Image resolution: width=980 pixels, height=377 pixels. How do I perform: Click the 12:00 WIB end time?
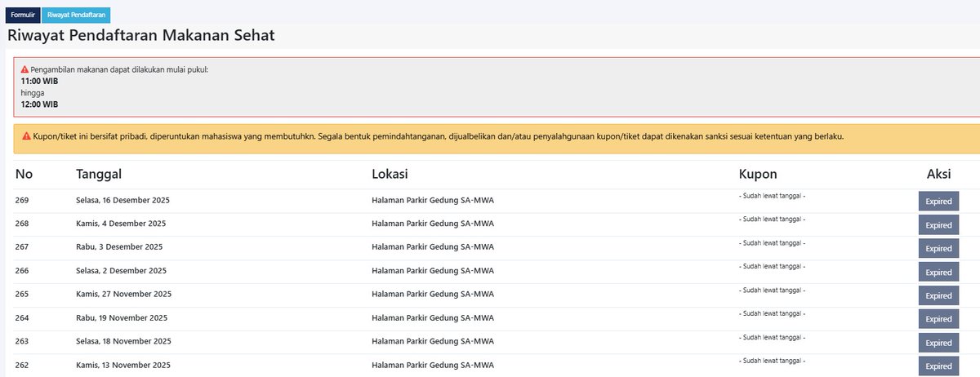39,104
